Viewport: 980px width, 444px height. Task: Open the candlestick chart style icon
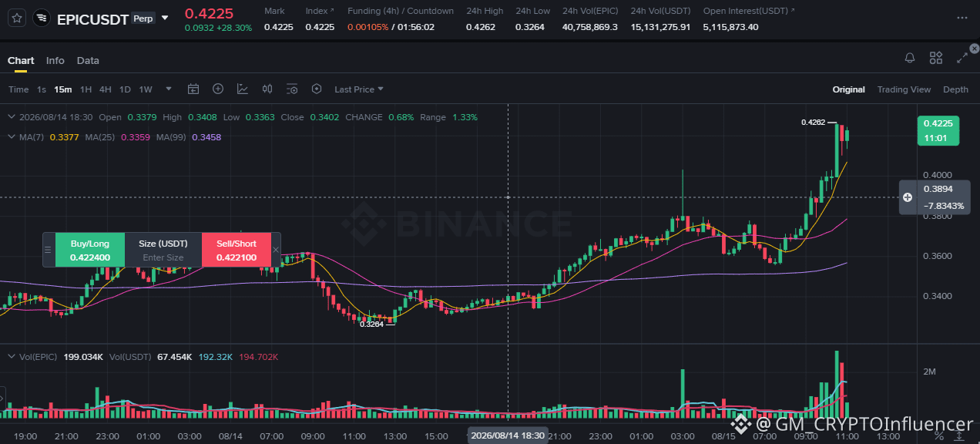267,89
